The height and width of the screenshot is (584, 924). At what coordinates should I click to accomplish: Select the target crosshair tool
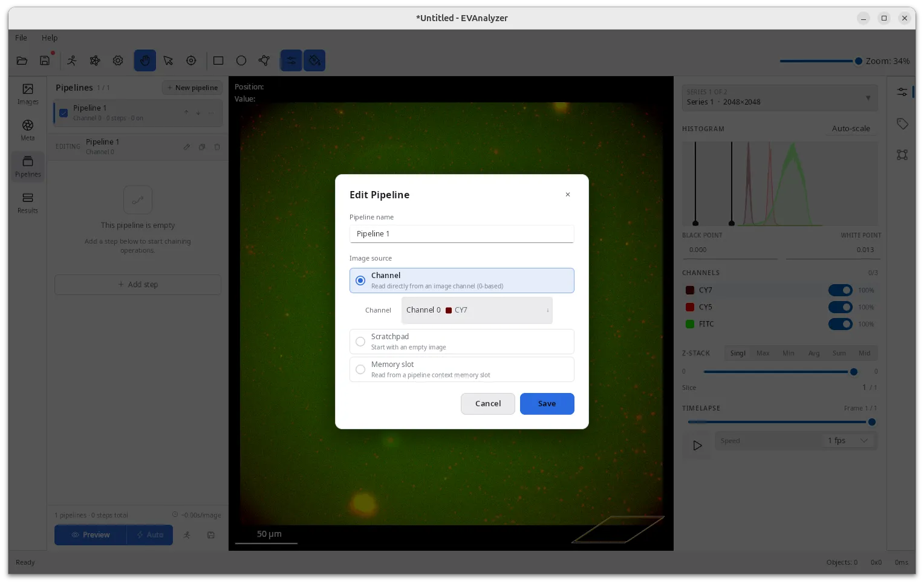pos(191,60)
